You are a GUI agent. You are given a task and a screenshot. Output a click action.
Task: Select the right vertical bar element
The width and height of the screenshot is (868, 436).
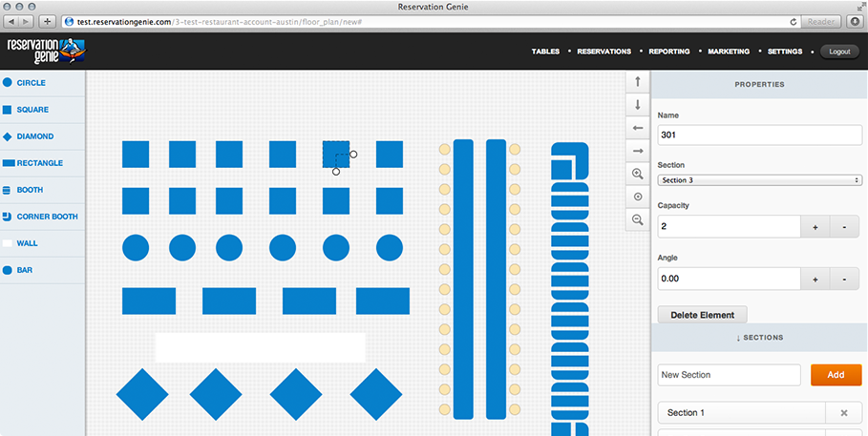[496, 280]
